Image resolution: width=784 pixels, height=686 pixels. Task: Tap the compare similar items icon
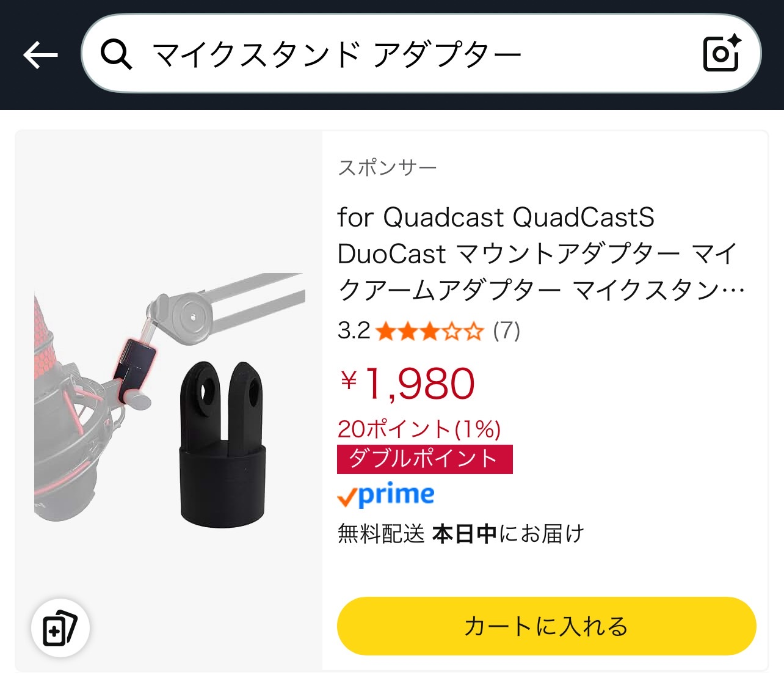coord(60,628)
